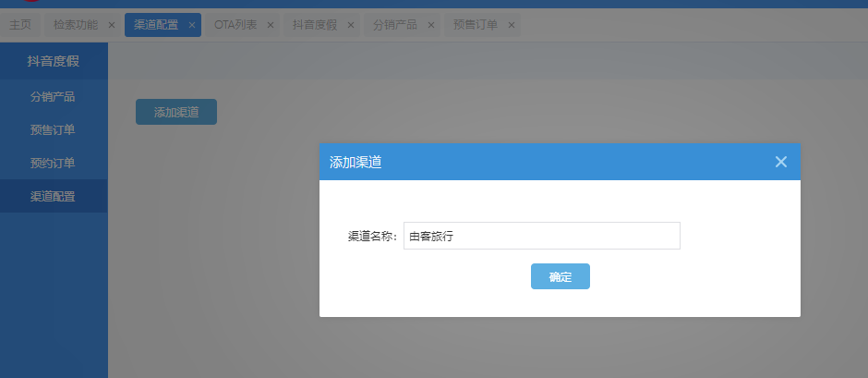Confirm with the 确定 button
This screenshot has width=868, height=378.
[560, 276]
